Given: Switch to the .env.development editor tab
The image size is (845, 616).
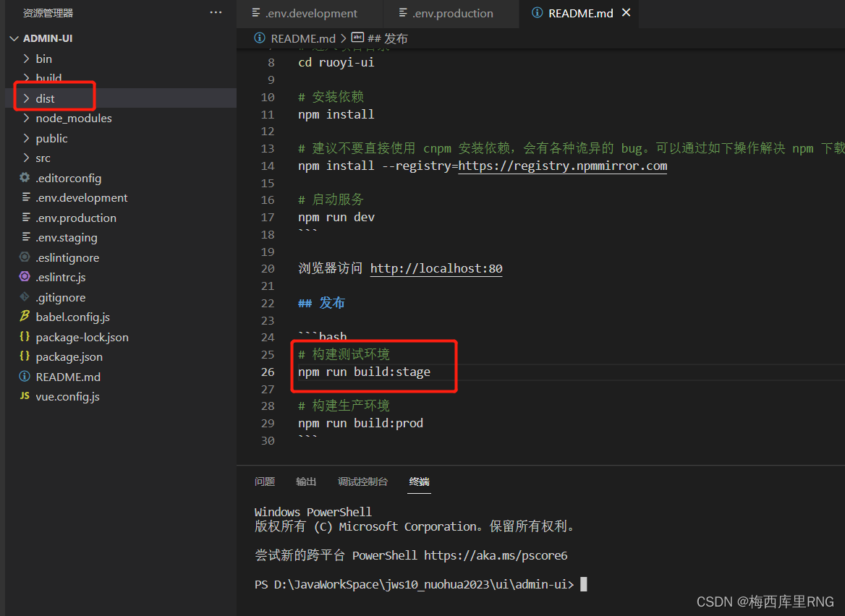Looking at the screenshot, I should click(310, 14).
